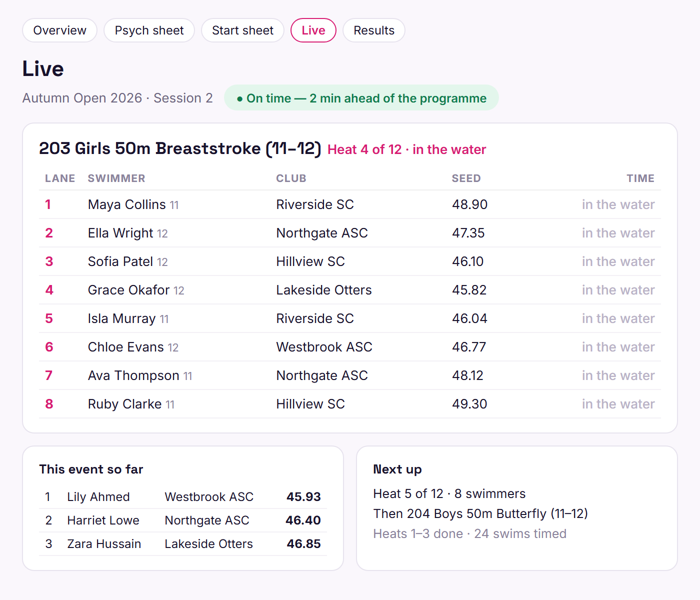Click the SEED column header

click(x=466, y=178)
